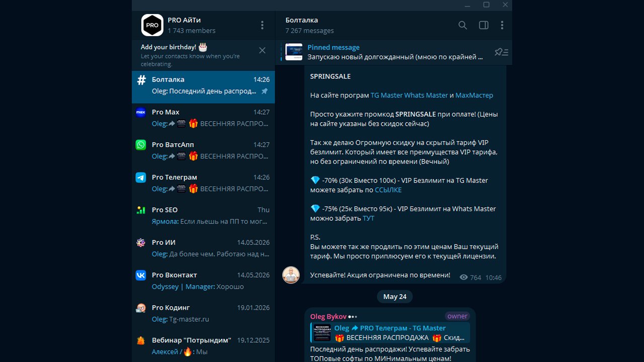Click the SPRINGSALE heading in message
644x362 pixels.
[x=331, y=76]
